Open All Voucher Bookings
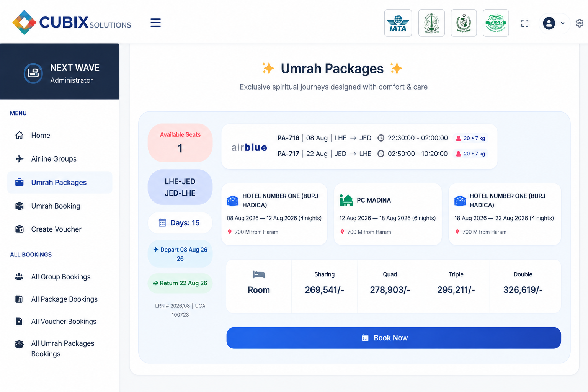The height and width of the screenshot is (392, 588). point(60,322)
